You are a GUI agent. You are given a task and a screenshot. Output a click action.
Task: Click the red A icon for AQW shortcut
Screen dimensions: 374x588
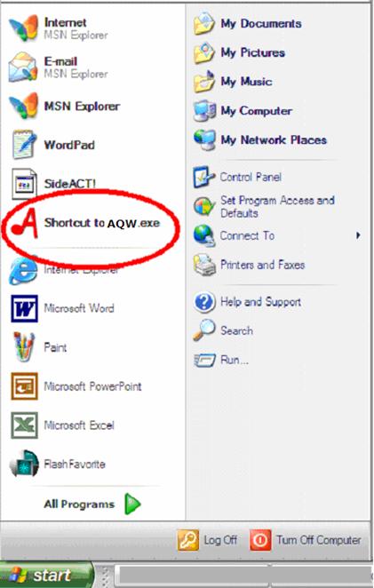pyautogui.click(x=26, y=223)
